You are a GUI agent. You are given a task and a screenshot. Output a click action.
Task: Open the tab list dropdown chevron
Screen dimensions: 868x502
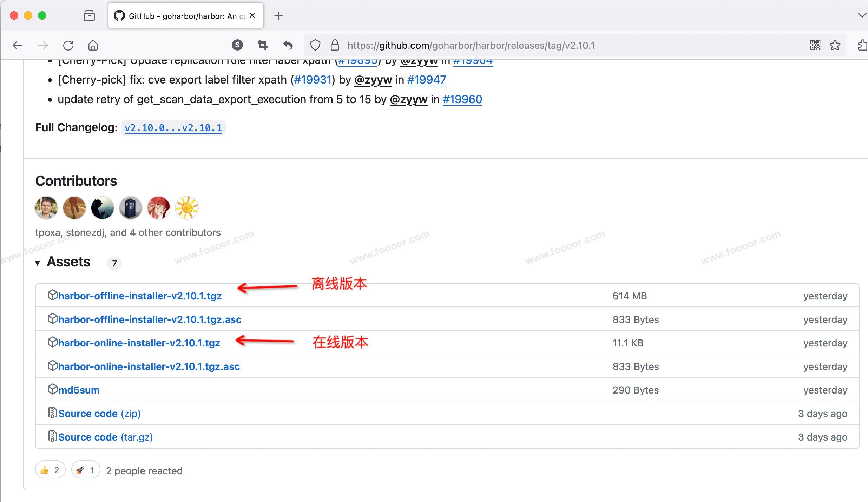862,15
